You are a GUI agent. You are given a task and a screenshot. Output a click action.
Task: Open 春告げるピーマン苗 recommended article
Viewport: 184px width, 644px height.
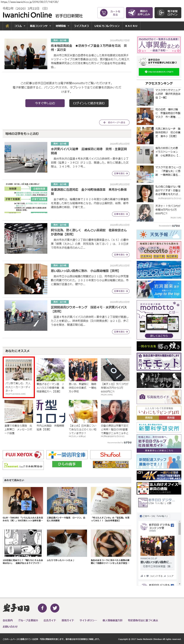[x=51, y=376]
